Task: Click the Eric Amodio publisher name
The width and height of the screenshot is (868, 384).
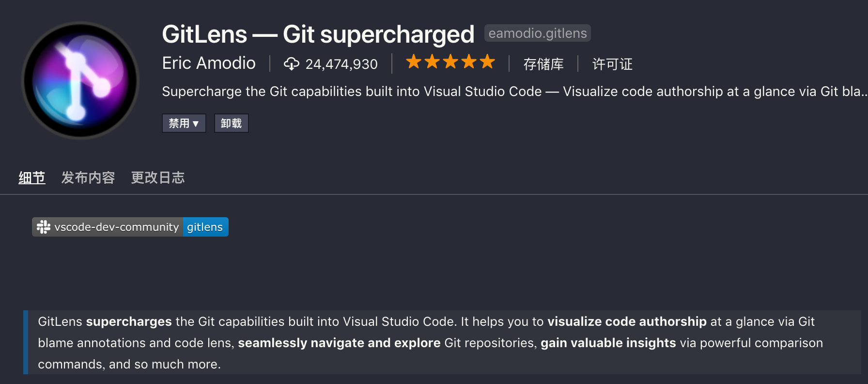Action: tap(209, 63)
